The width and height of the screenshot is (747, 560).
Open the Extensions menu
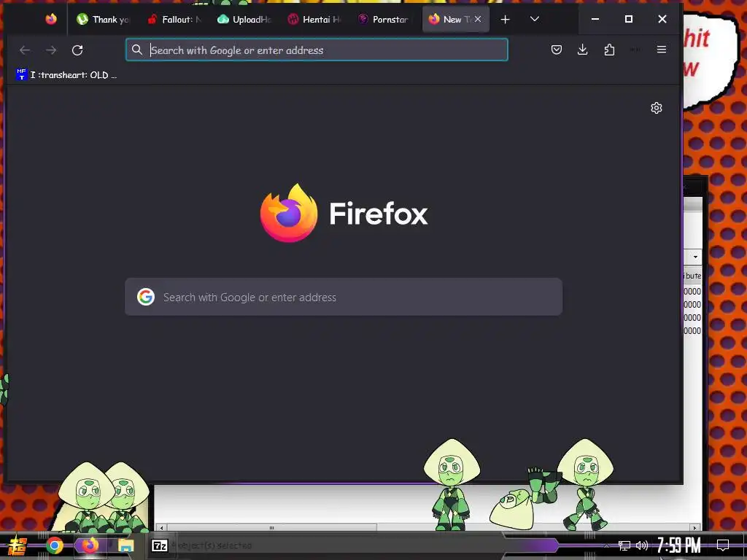tap(609, 50)
